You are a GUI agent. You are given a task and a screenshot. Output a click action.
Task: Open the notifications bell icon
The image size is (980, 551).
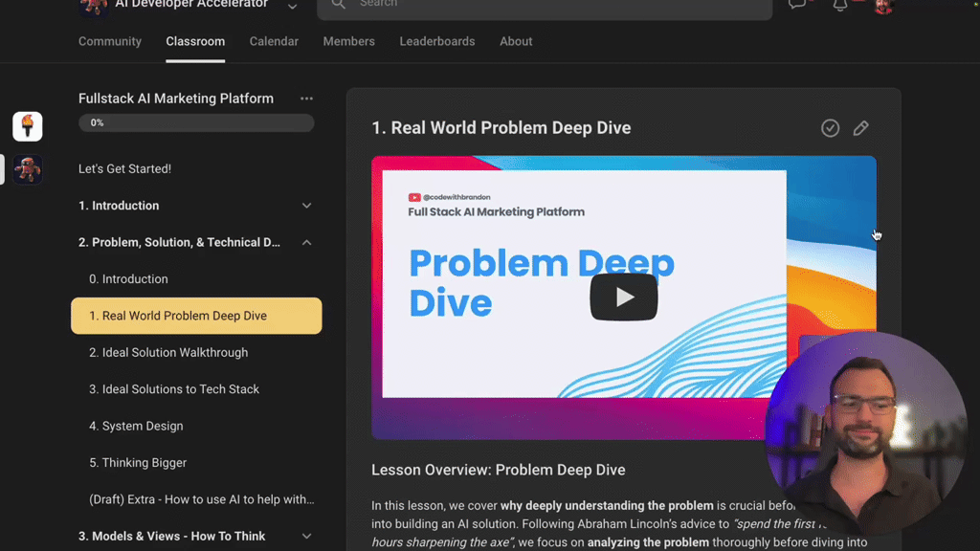pyautogui.click(x=840, y=5)
